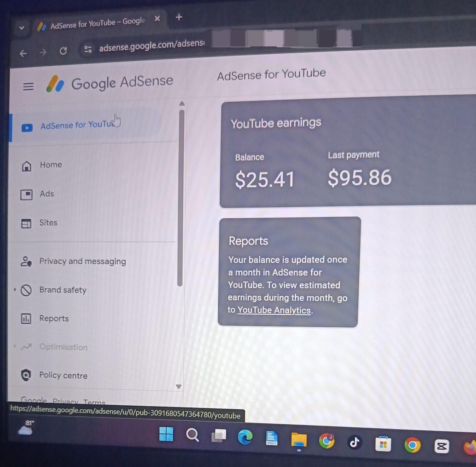Open the Windows Start menu

pos(166,433)
